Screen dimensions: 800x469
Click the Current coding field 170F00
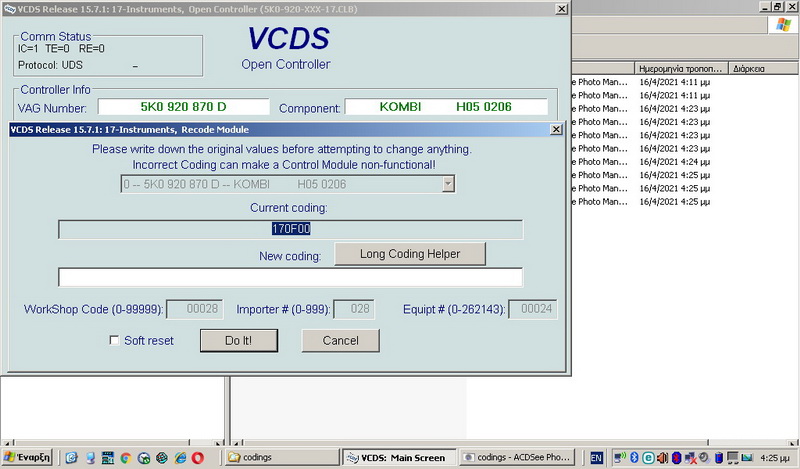click(290, 229)
